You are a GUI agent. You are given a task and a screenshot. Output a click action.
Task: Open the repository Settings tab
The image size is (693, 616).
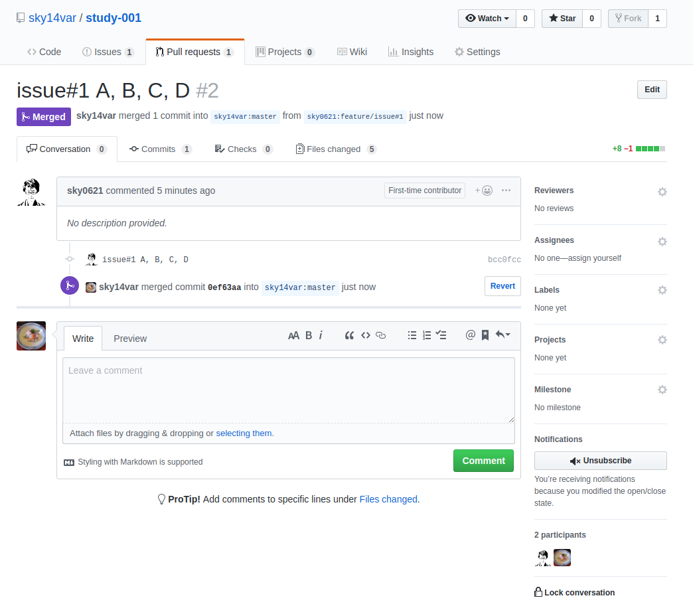tap(477, 52)
